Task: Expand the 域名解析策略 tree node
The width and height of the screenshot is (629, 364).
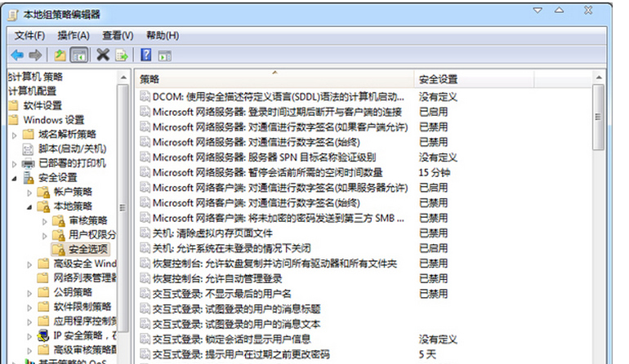Action: tap(15, 135)
